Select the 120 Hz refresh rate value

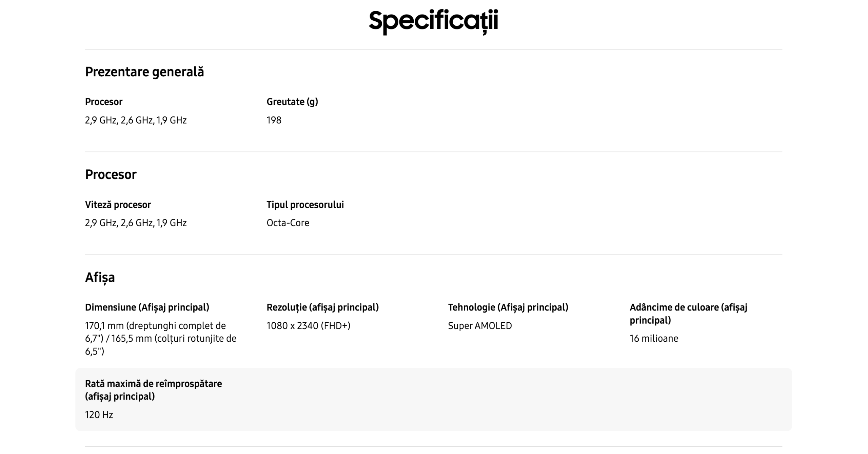pyautogui.click(x=99, y=415)
